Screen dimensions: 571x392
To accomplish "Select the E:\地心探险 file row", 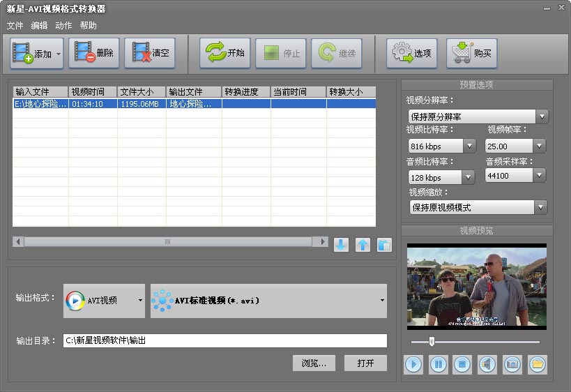I will 194,104.
